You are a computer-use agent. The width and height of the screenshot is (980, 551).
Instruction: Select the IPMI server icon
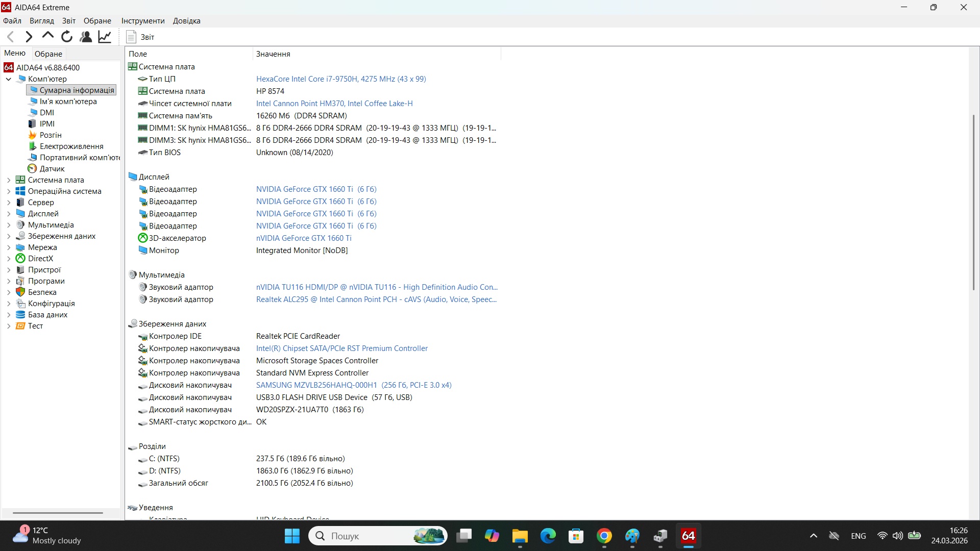pos(46,123)
